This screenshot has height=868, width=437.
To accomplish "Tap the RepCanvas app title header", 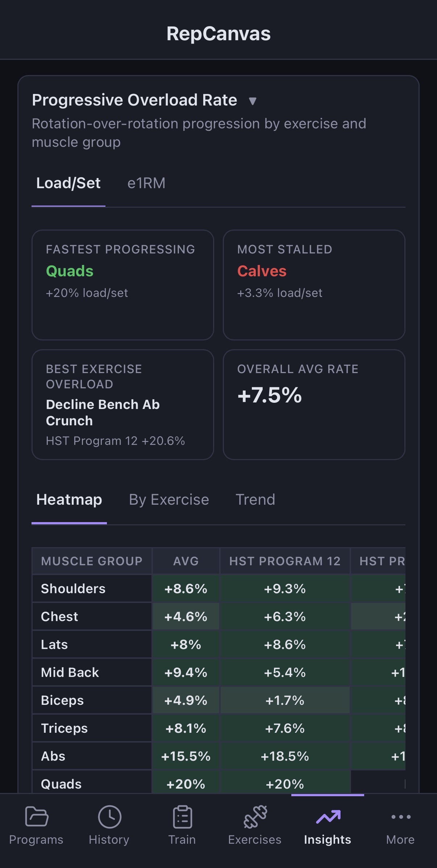I will pos(218,33).
